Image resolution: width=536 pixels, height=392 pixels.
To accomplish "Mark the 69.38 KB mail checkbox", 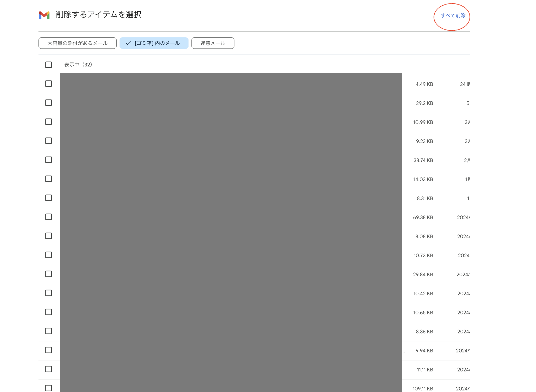I will tap(48, 217).
